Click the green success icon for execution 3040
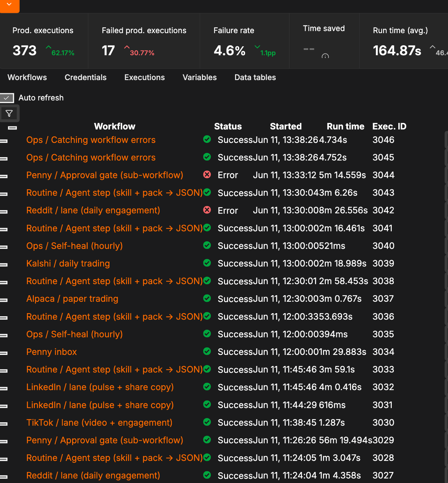Image resolution: width=448 pixels, height=483 pixels. pos(207,245)
